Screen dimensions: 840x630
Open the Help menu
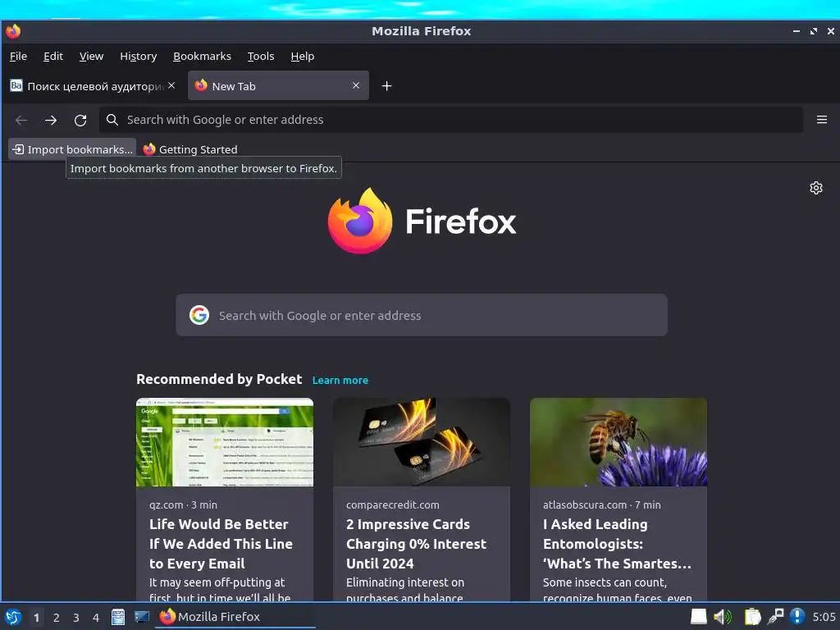tap(303, 57)
